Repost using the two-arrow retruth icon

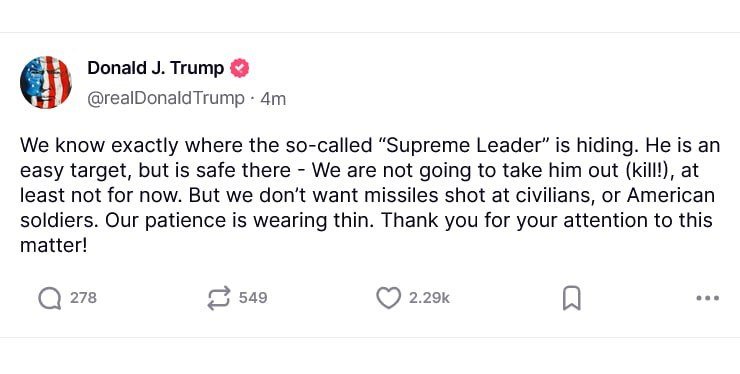(219, 298)
